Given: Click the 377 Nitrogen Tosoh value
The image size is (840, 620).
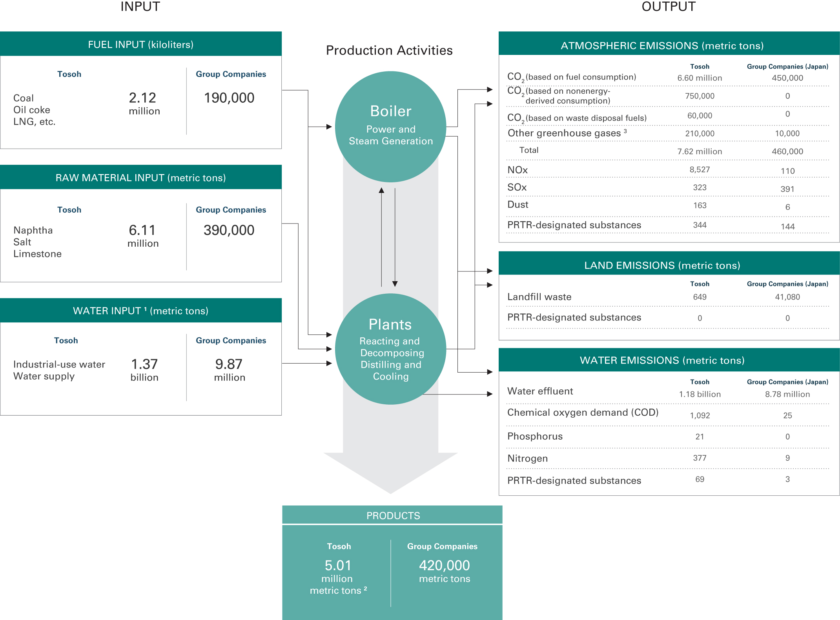Looking at the screenshot, I should coord(700,458).
